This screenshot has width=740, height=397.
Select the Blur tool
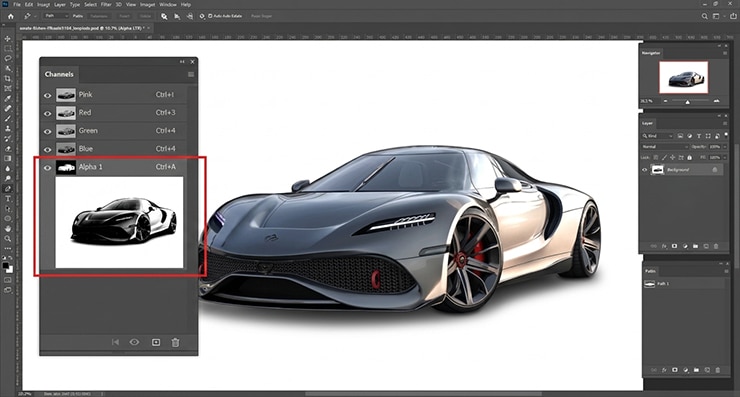tap(8, 169)
